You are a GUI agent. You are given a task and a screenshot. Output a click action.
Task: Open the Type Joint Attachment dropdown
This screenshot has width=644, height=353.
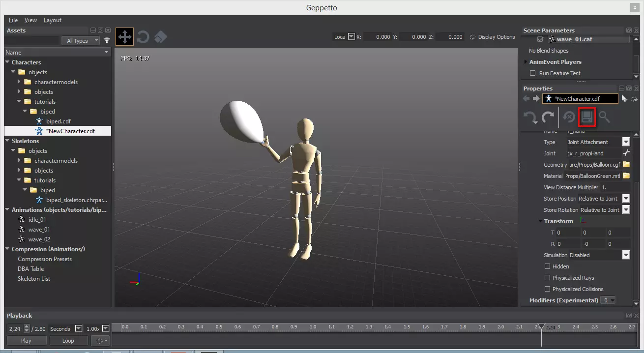pyautogui.click(x=626, y=142)
